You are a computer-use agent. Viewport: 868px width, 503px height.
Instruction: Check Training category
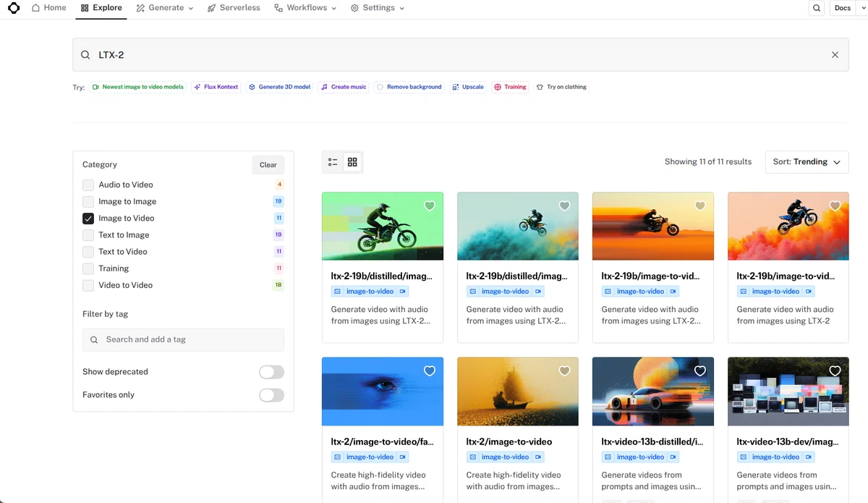88,269
